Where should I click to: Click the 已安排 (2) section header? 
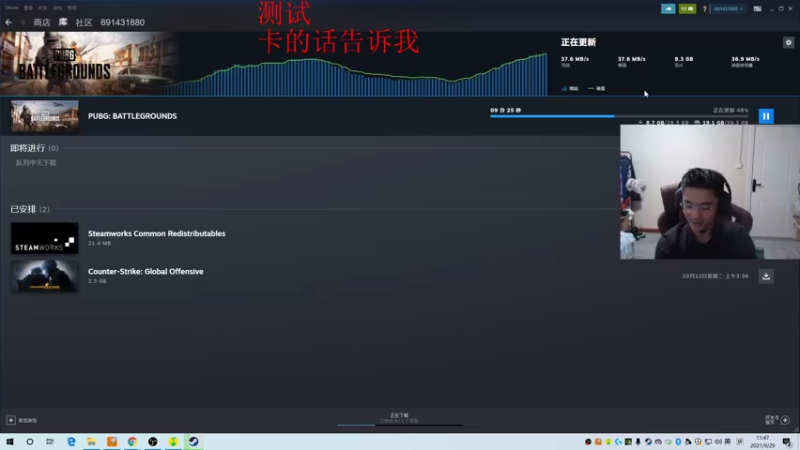coord(30,209)
